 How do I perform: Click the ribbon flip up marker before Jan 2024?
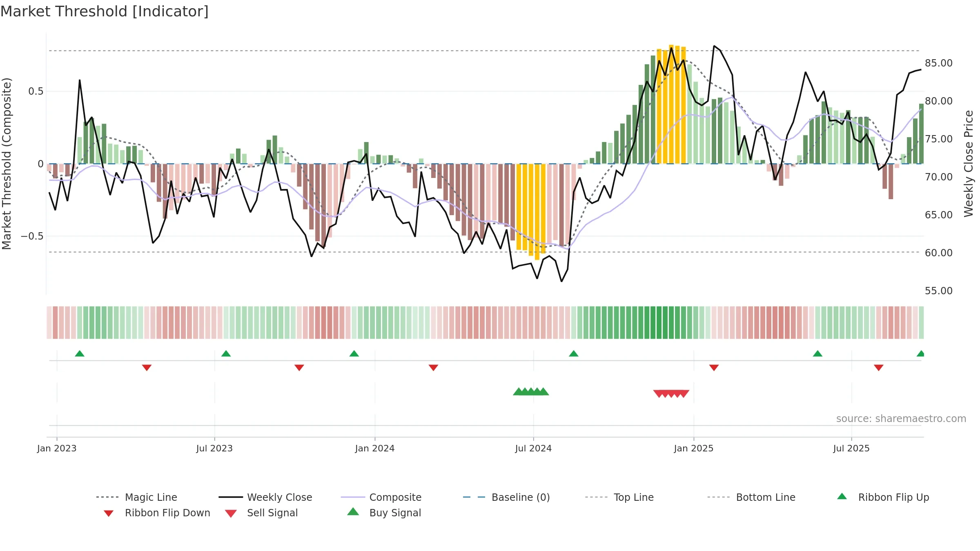[354, 353]
